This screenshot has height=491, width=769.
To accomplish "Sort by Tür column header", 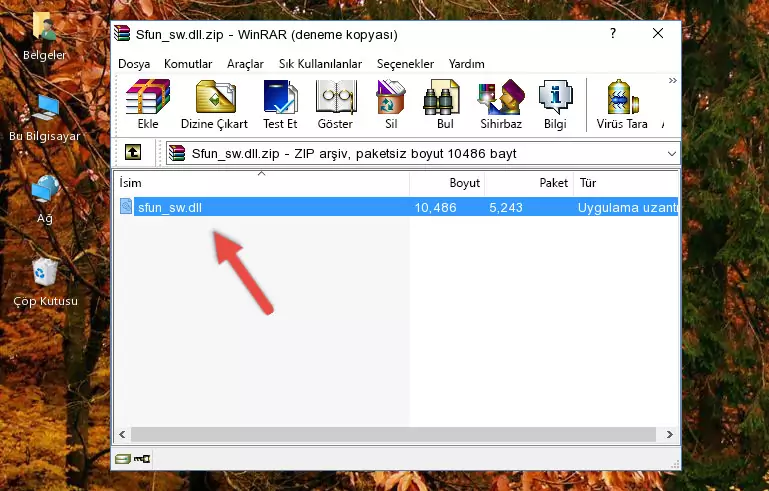I will tap(626, 182).
